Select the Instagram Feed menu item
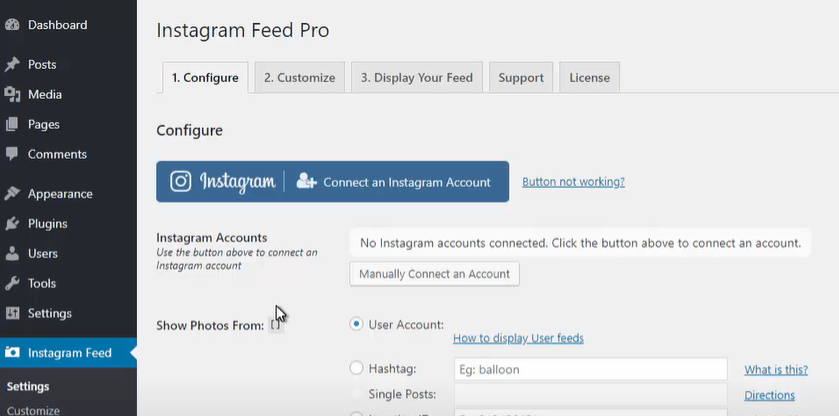The width and height of the screenshot is (839, 416). click(68, 353)
